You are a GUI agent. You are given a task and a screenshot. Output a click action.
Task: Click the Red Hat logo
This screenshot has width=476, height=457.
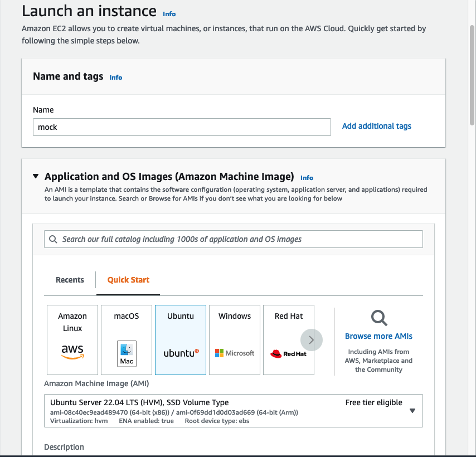(x=288, y=354)
